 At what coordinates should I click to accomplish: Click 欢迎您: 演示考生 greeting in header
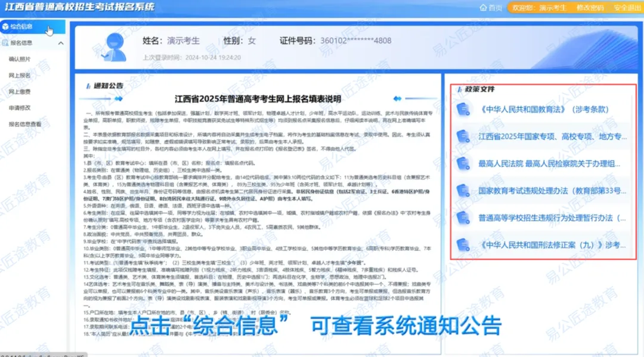point(539,8)
